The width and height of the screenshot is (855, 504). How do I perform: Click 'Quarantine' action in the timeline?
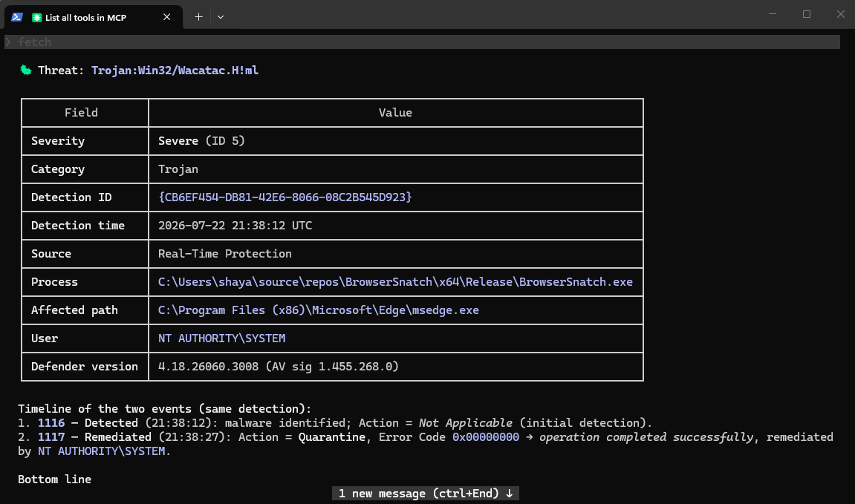pos(331,437)
